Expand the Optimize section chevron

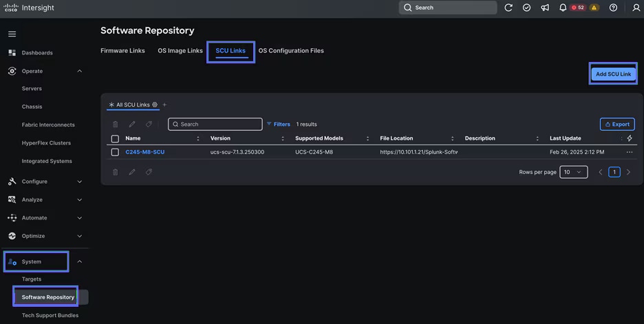[80, 236]
